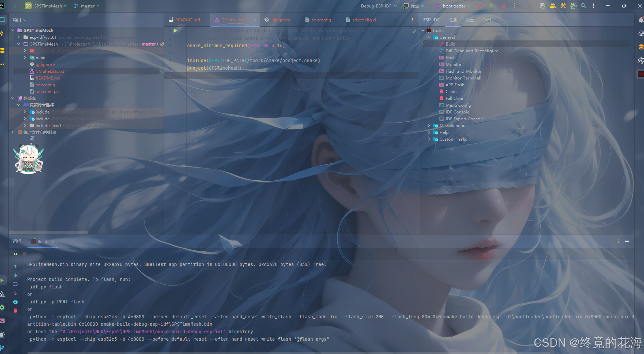The image size is (644, 354).
Task: Switch to the .gitignore editor tab
Action: click(x=278, y=20)
